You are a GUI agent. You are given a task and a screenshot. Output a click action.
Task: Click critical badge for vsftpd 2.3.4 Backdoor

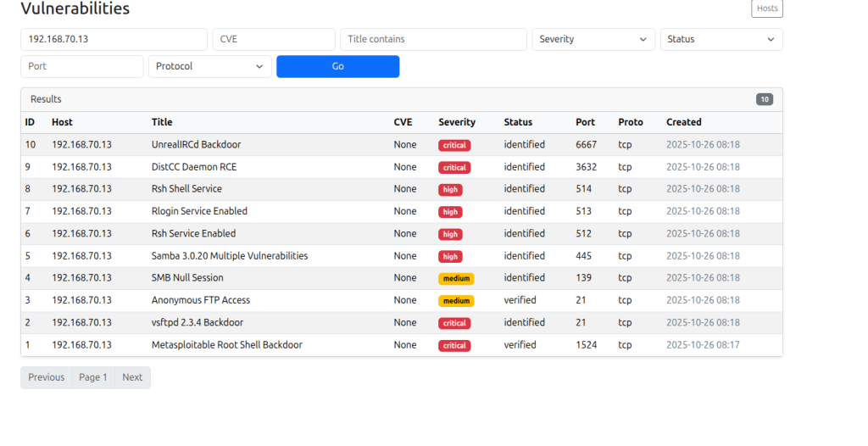tap(454, 323)
